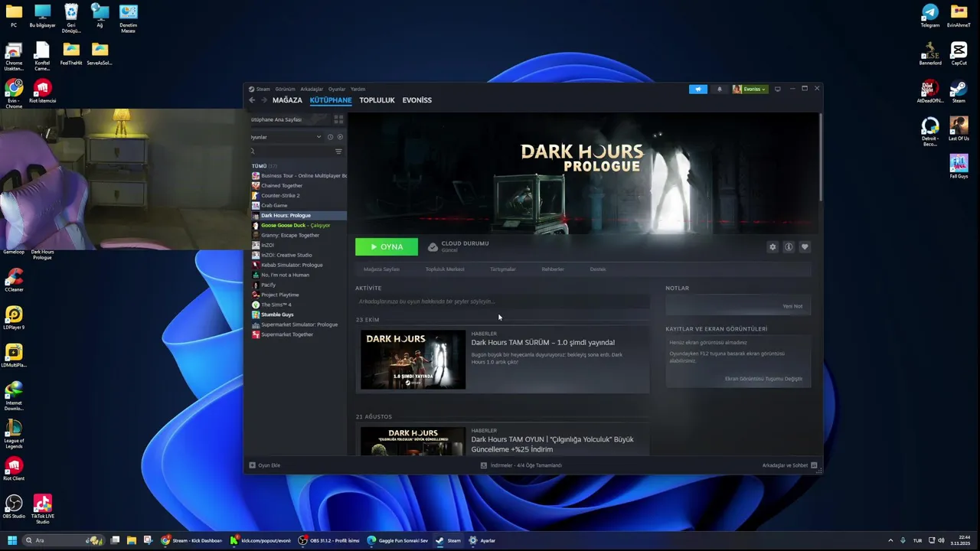Open the Steam announcements megaphone button
Screen dimensions: 980x551
point(697,89)
